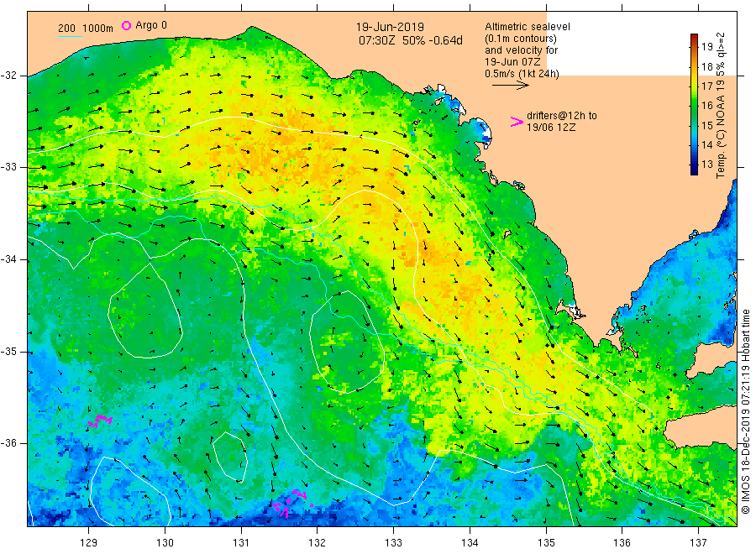The height and width of the screenshot is (554, 756).
Task: Click the longitude label 135
Action: (546, 543)
